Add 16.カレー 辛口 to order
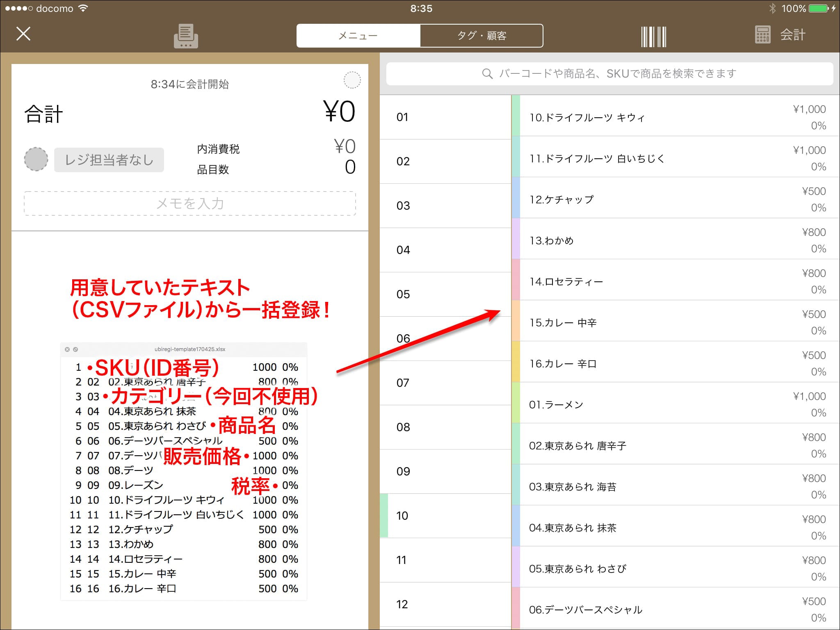 (x=676, y=362)
